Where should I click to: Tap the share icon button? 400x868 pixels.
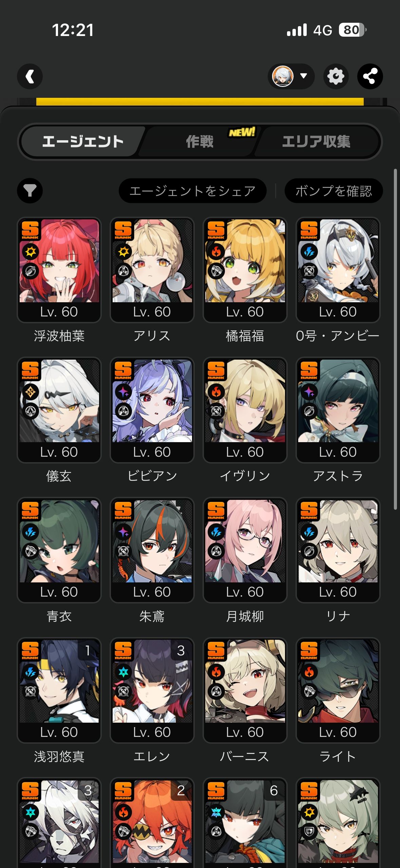370,76
